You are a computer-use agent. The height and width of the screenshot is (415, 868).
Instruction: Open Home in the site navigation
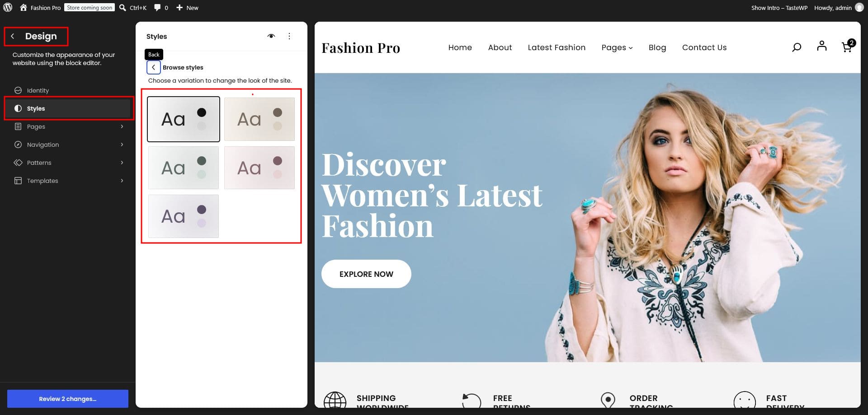coord(460,47)
